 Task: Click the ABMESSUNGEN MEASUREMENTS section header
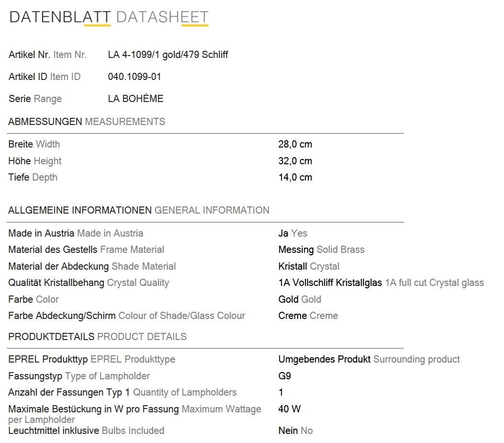pos(87,122)
